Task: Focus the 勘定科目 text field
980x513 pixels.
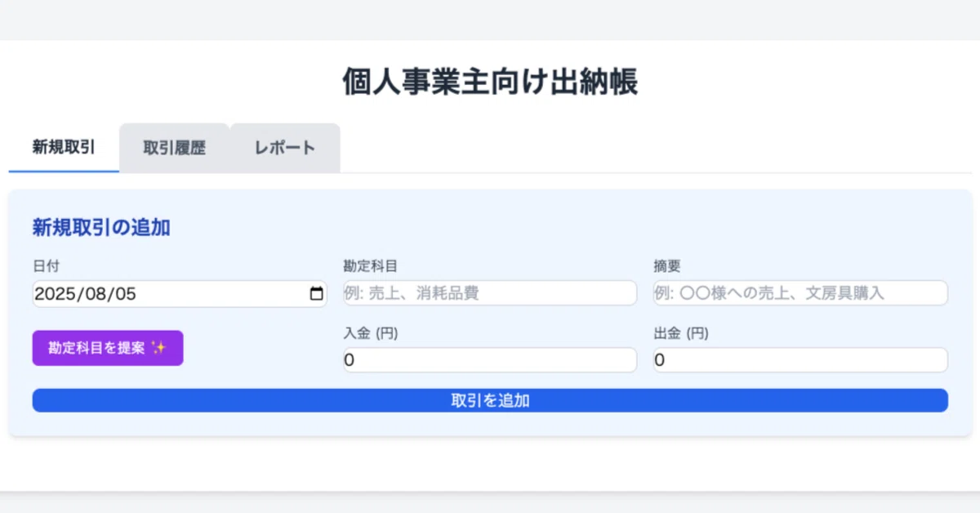Action: 490,293
